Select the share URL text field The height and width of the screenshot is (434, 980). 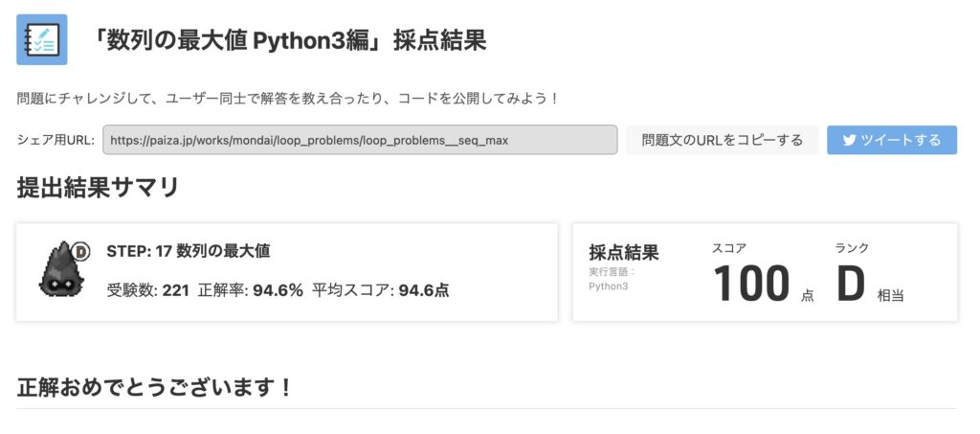(x=360, y=140)
